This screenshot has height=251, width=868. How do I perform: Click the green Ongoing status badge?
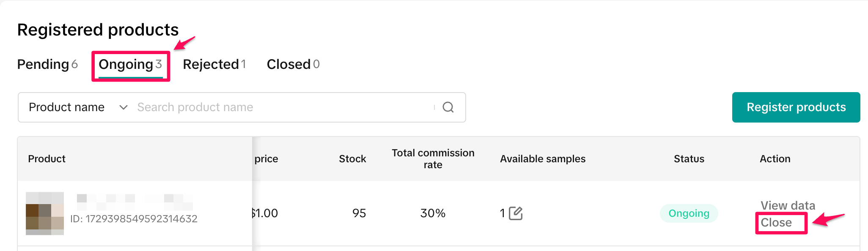click(689, 213)
